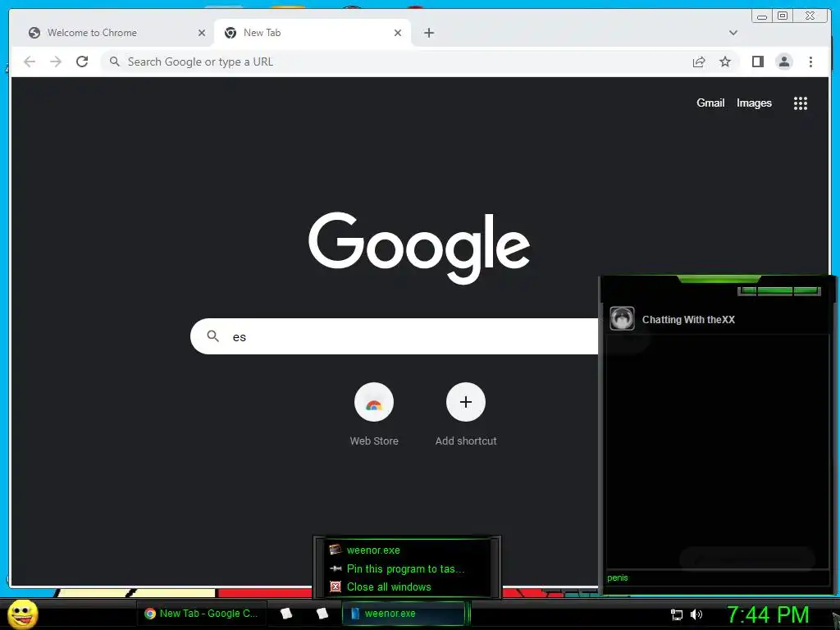Click the Add shortcut plus button

(x=466, y=402)
